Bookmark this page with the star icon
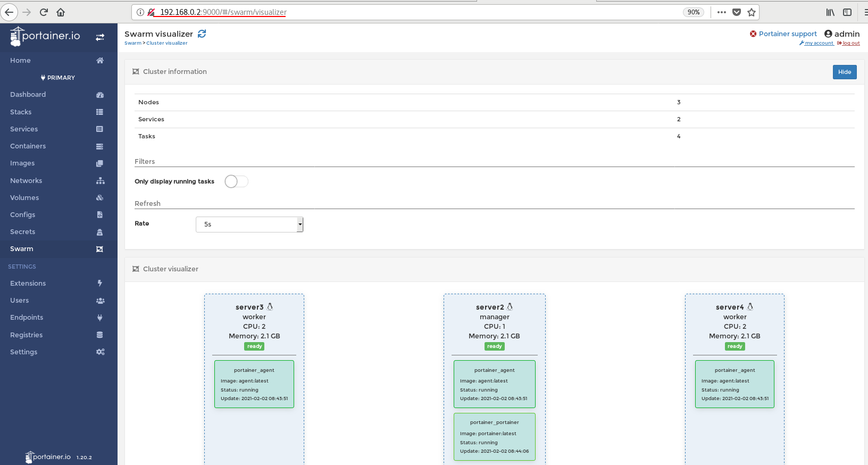Viewport: 868px width, 465px height. coord(752,12)
